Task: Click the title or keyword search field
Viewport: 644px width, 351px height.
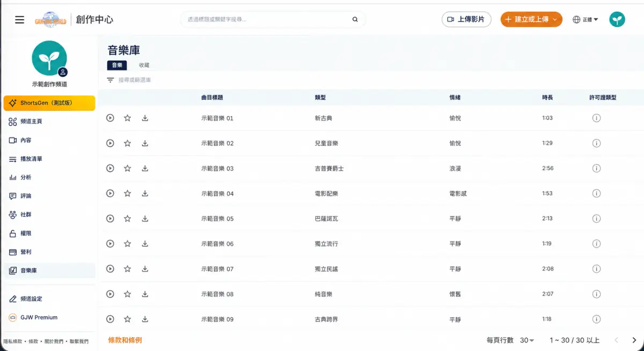Action: (273, 19)
